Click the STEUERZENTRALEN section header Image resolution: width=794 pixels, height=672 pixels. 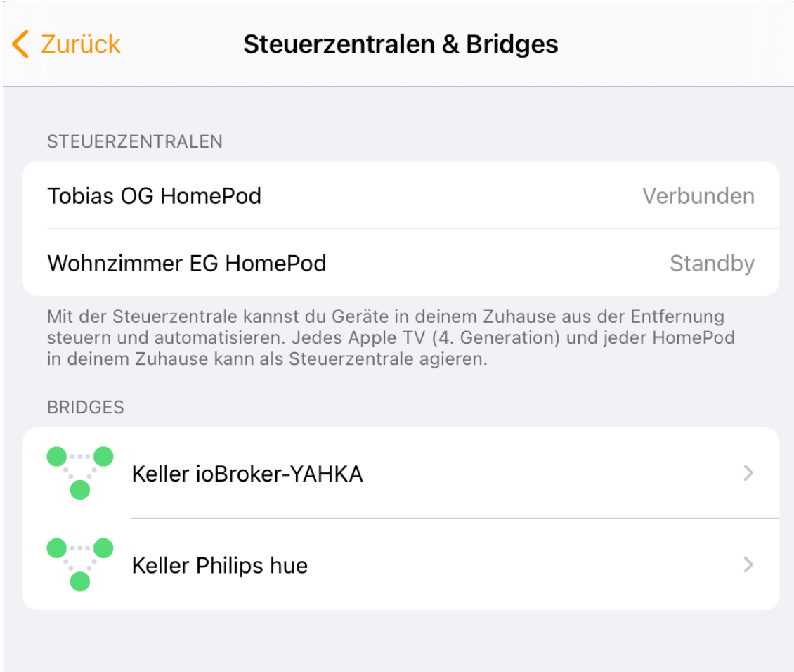coord(135,141)
